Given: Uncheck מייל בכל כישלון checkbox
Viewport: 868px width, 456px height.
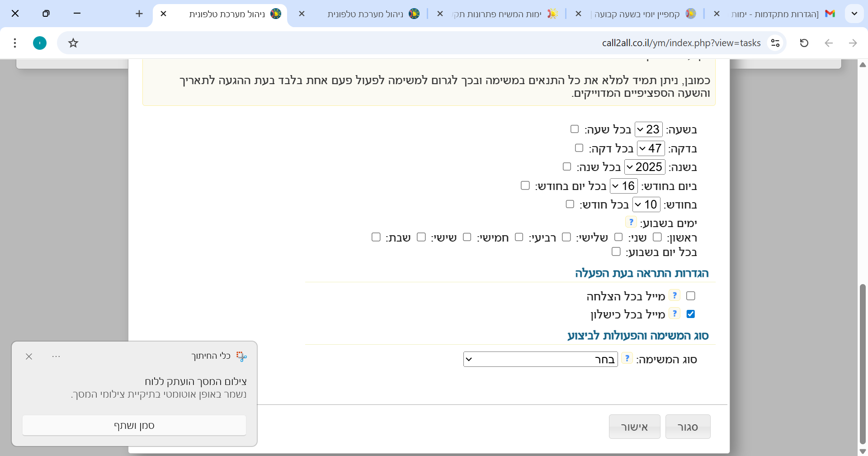Looking at the screenshot, I should (690, 314).
